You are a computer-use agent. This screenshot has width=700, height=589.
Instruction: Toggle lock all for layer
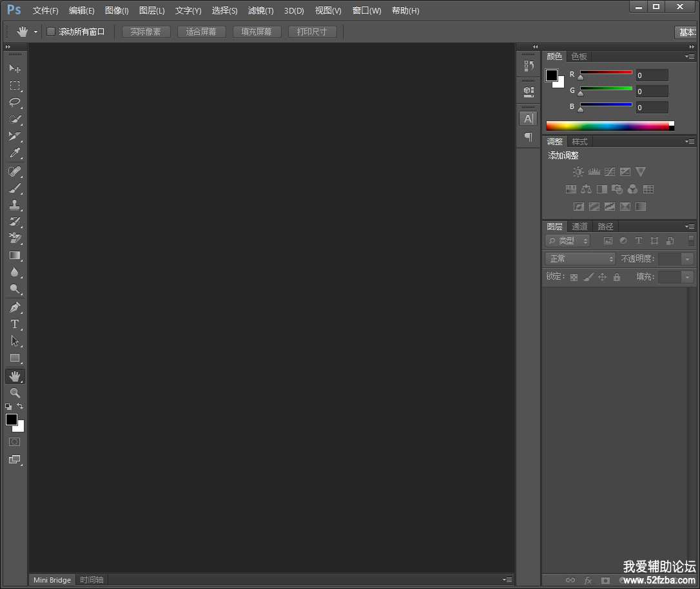[616, 277]
